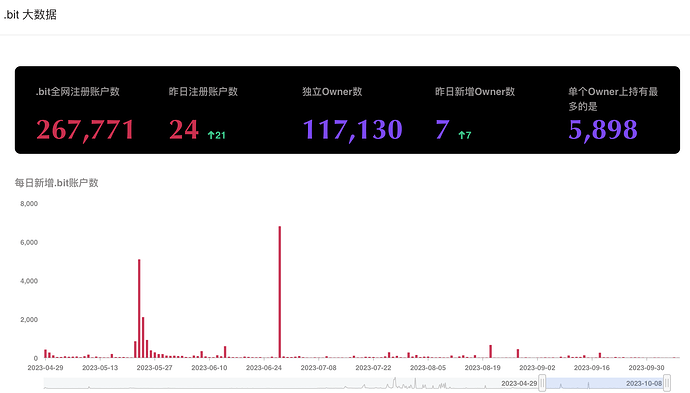The width and height of the screenshot is (690, 393).
Task: Click the x-axis label 2023-04-29
Action: tap(45, 367)
